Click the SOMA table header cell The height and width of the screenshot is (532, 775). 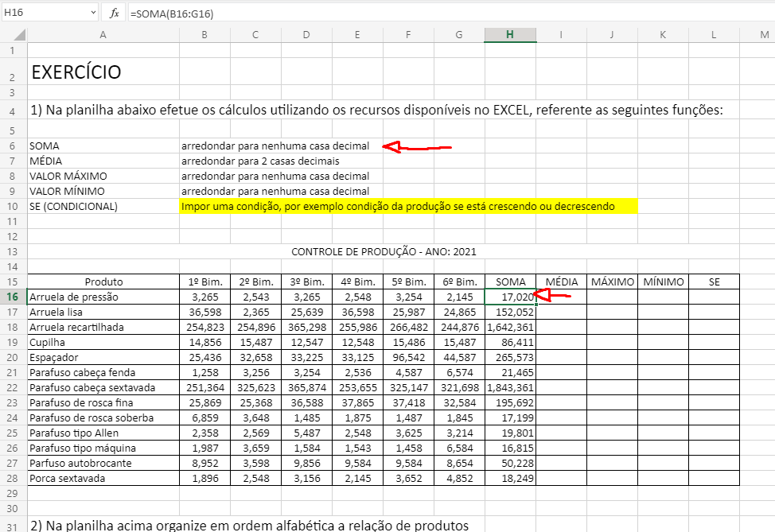tap(511, 282)
